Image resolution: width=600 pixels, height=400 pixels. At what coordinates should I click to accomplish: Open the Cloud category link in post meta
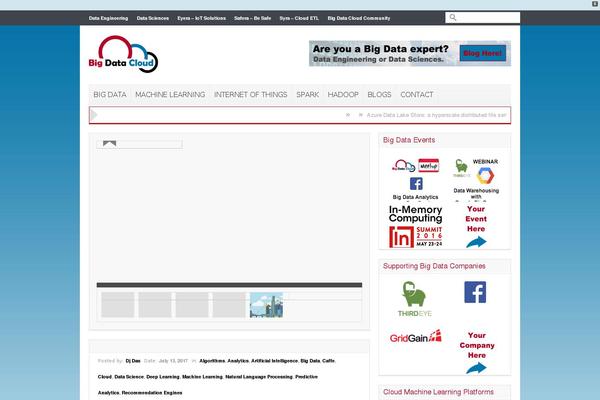tap(104, 377)
